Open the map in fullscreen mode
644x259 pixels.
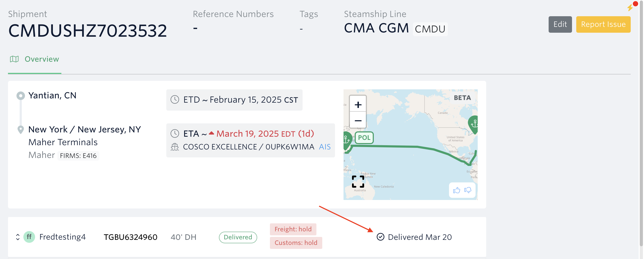[x=358, y=182]
